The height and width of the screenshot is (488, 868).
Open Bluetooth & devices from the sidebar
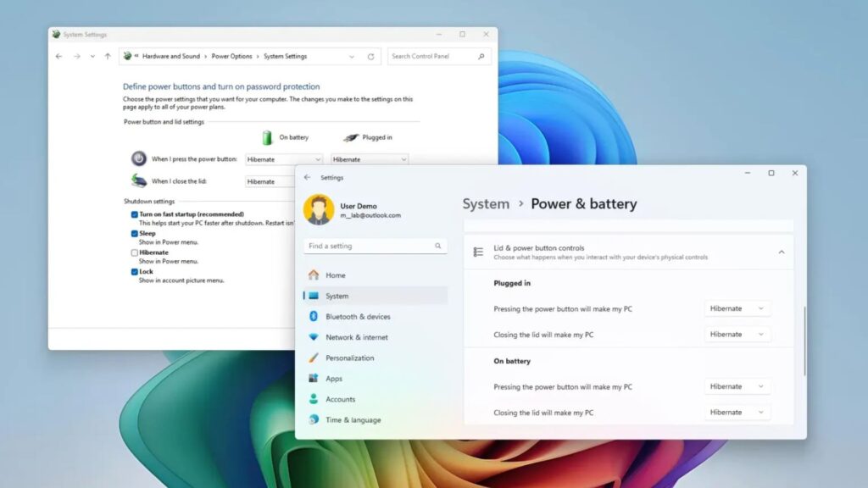point(358,317)
